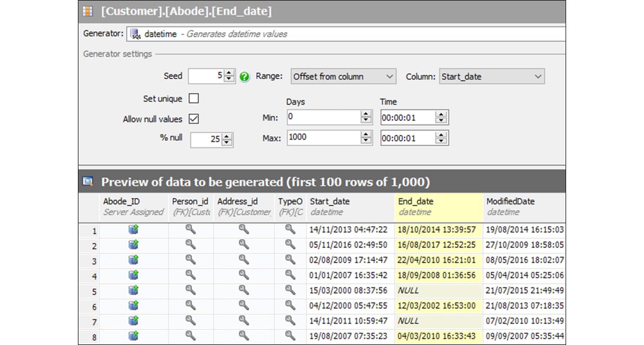Click the Address_id key icon in row 8
644x345 pixels.
pyautogui.click(x=244, y=336)
